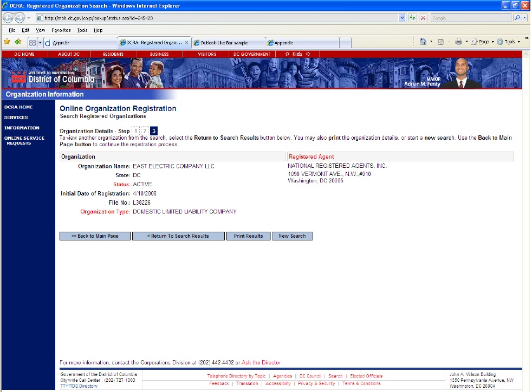Click ONLINE SERVICE REQUESTS sidebar link

click(24, 141)
